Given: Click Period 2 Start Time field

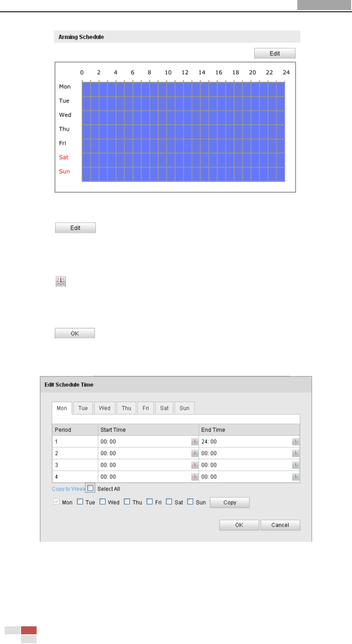Looking at the screenshot, I should click(x=148, y=453).
